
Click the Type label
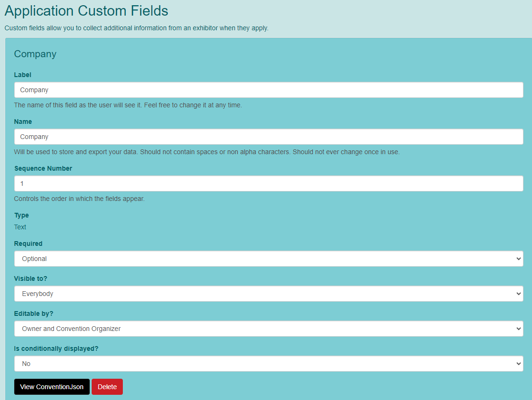(x=21, y=215)
